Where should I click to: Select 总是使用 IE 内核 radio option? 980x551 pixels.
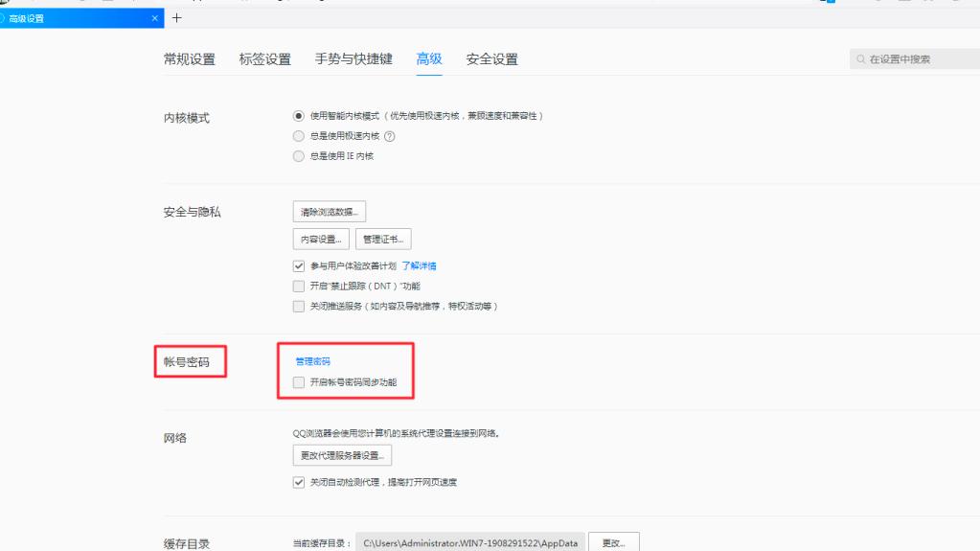[299, 156]
